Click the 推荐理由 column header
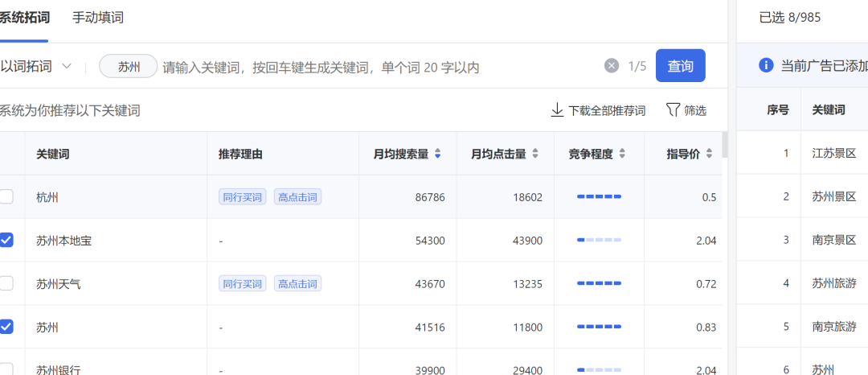This screenshot has height=375, width=868. [x=240, y=154]
